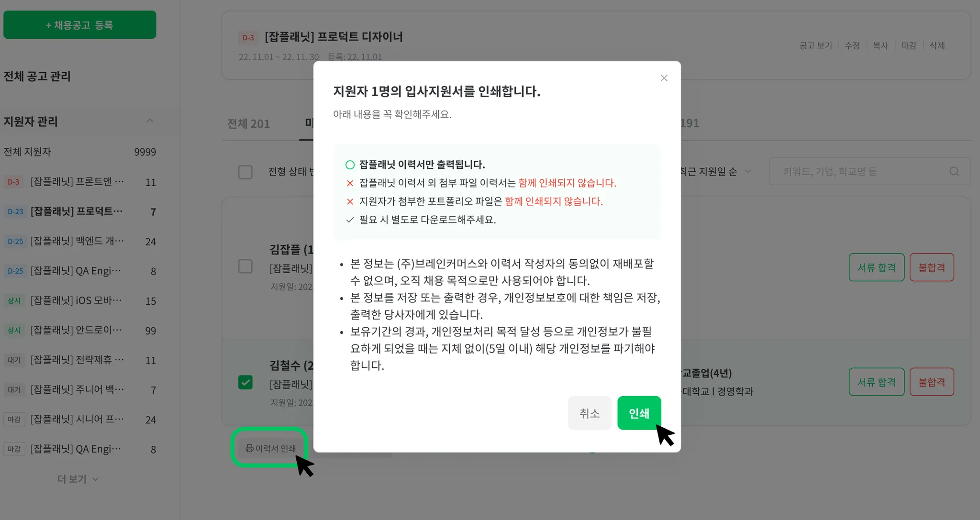This screenshot has width=980, height=520.
Task: Open 전체 공고 관리 menu
Action: pyautogui.click(x=37, y=76)
